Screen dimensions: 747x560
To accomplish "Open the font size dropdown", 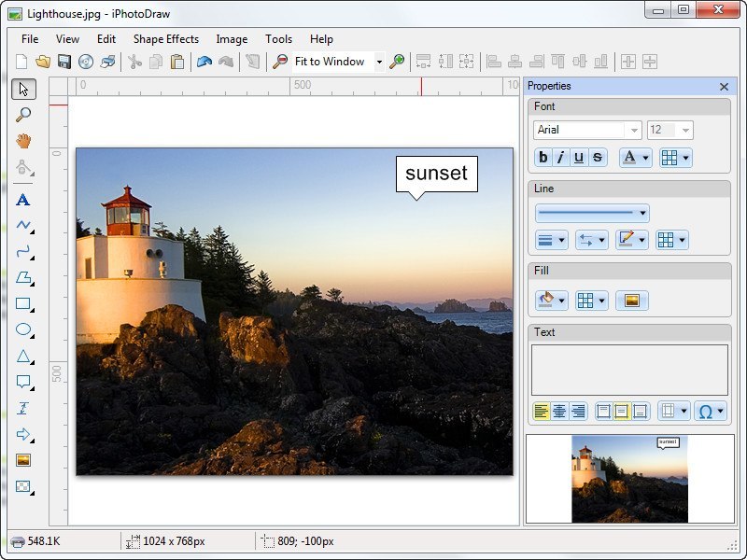I will pyautogui.click(x=684, y=130).
